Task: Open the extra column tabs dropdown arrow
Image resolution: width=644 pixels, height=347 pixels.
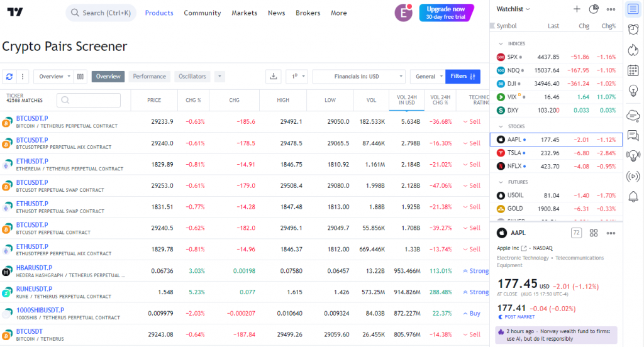Action: [219, 77]
